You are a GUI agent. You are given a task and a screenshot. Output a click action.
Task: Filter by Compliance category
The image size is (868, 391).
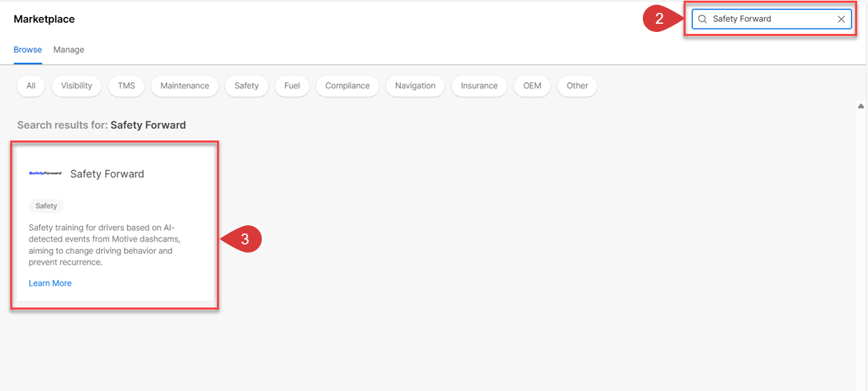[347, 86]
